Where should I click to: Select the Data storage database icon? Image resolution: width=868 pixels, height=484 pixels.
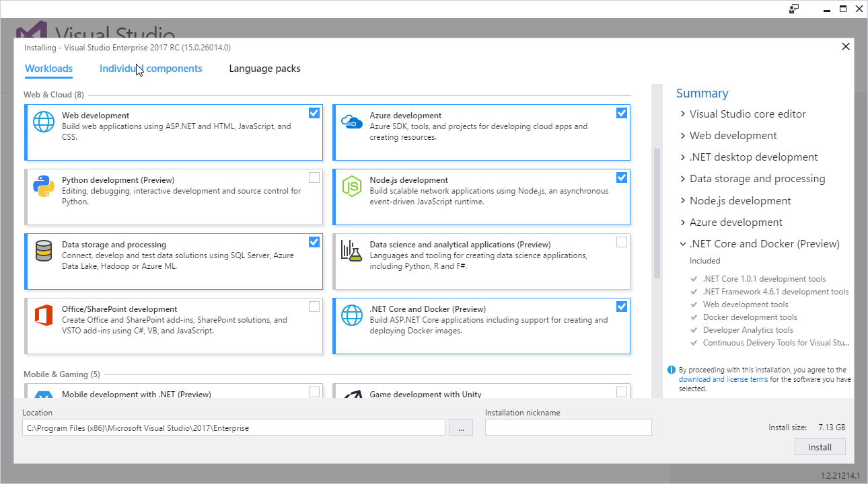point(44,251)
